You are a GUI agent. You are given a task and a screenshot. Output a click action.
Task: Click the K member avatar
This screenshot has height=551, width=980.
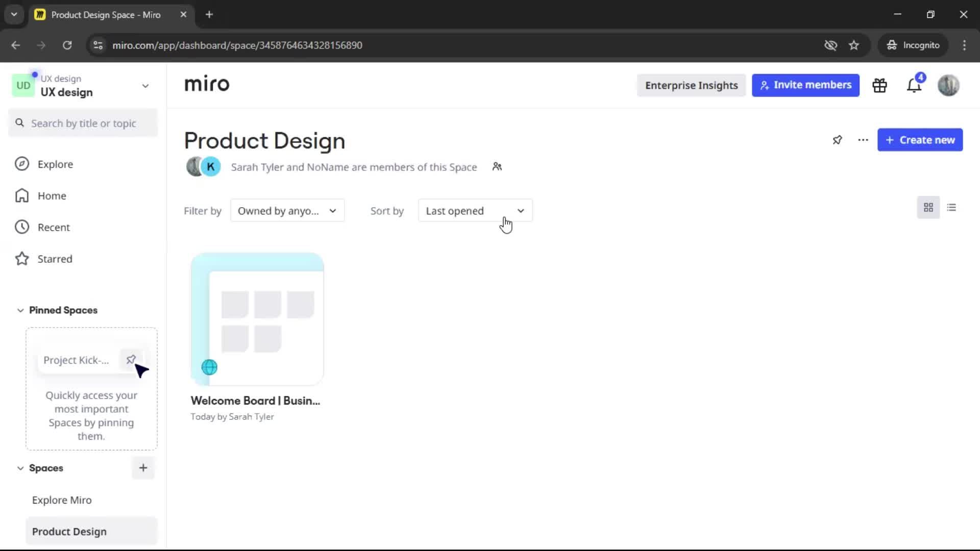click(210, 167)
